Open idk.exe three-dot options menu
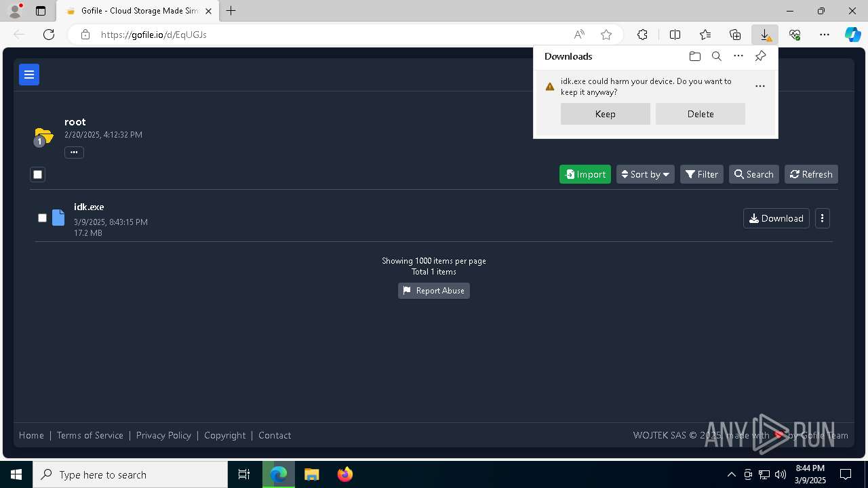Screen dimensions: 868x488 [823, 218]
